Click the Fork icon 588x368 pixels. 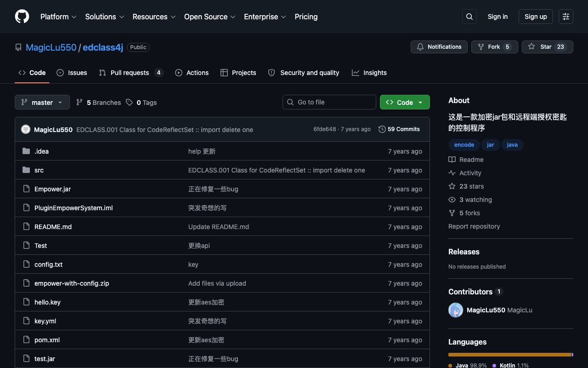[481, 46]
